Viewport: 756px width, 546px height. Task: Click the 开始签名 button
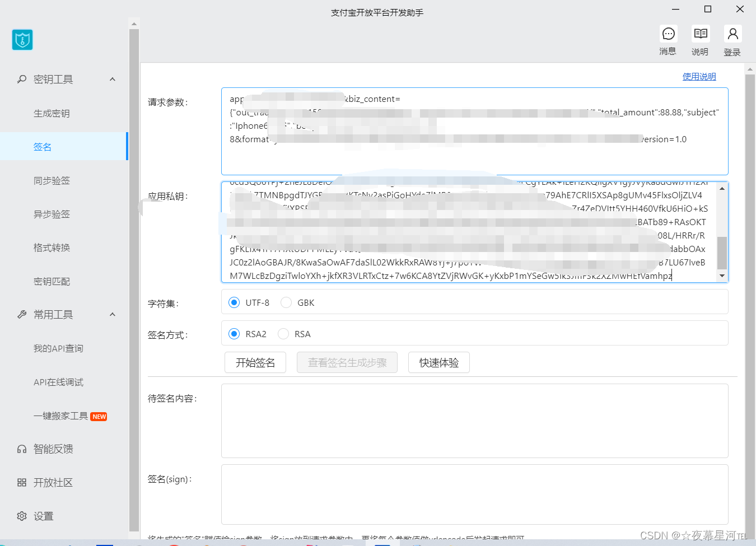click(x=255, y=362)
